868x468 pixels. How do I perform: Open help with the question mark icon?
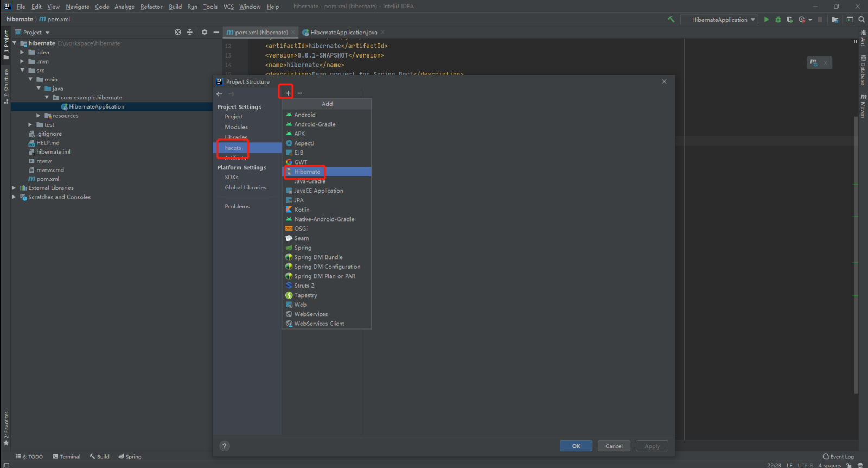click(225, 446)
